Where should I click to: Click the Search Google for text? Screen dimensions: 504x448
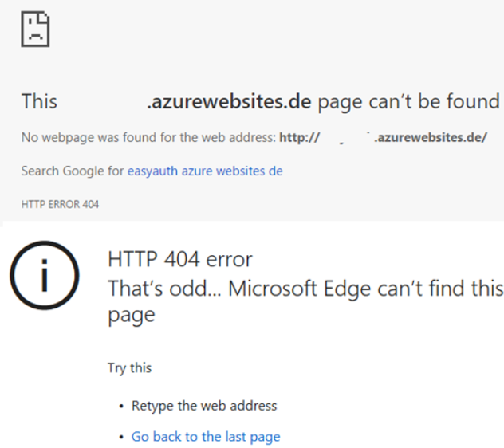tap(73, 171)
